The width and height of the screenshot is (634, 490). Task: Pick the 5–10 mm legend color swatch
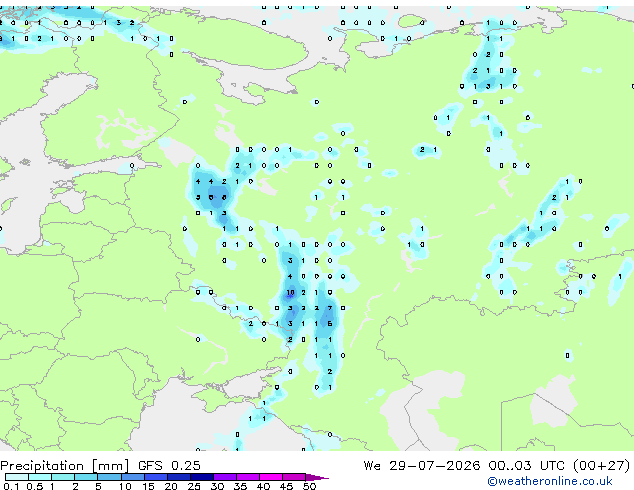(x=109, y=477)
